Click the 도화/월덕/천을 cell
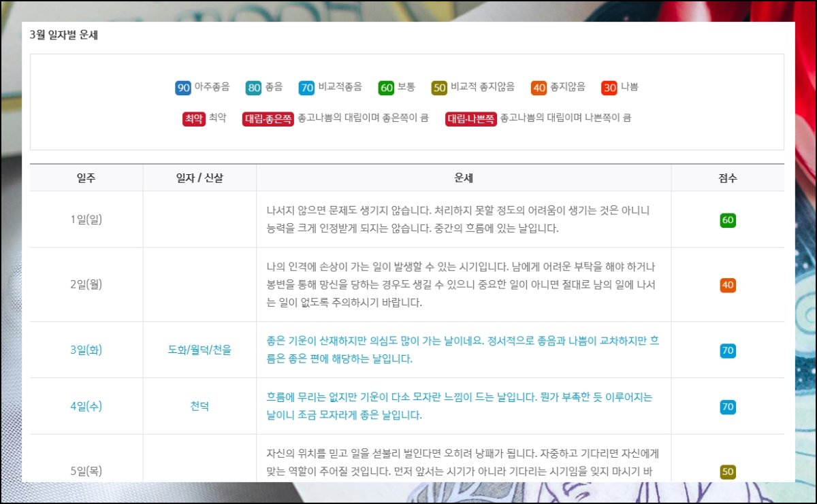The image size is (817, 504). pos(199,350)
